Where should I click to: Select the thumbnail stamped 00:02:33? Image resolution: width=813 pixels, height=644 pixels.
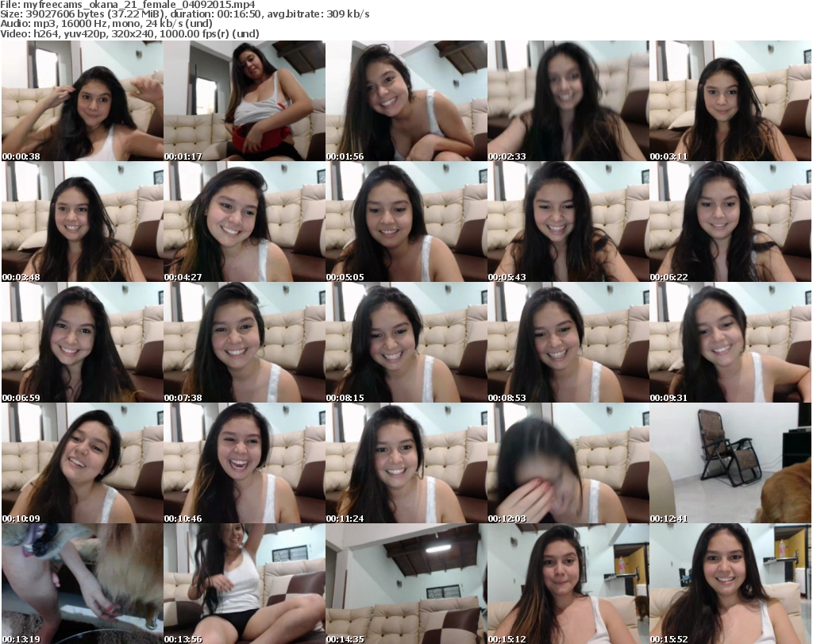(x=568, y=101)
